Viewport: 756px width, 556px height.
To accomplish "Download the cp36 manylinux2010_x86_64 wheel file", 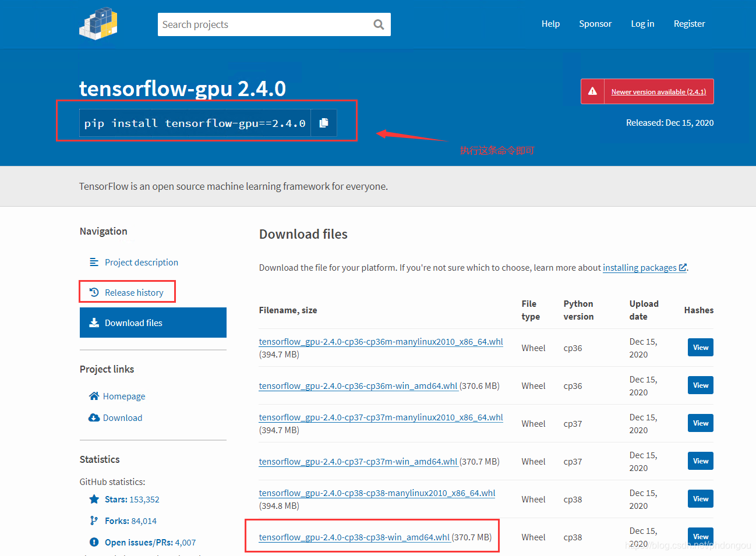I will (381, 342).
